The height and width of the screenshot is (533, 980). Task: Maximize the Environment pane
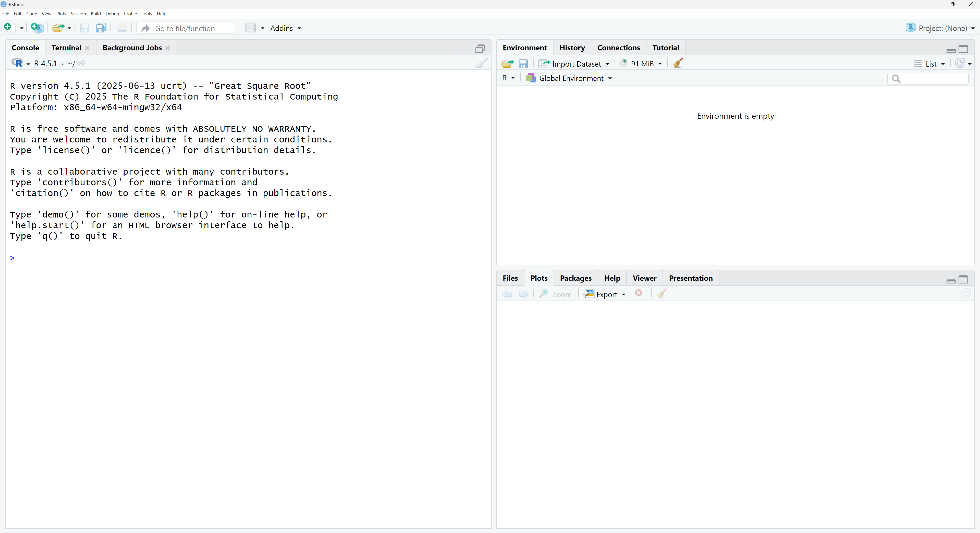click(963, 49)
